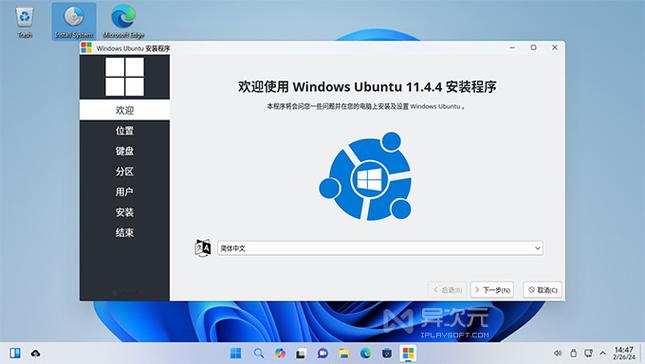This screenshot has width=645, height=364.
Task: Open the Trash desktop icon
Action: 25,22
